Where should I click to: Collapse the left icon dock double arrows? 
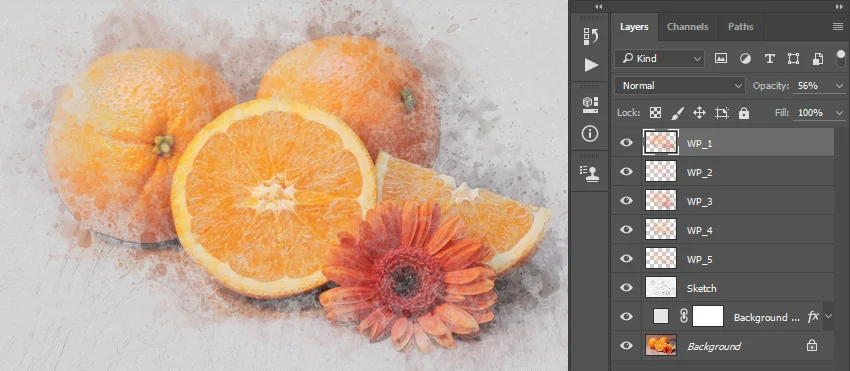tap(598, 7)
